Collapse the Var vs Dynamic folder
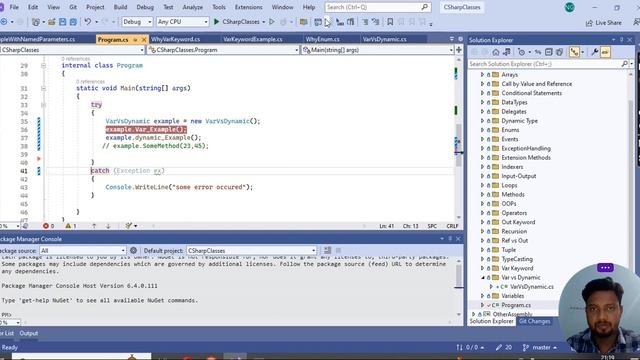This screenshot has width=640, height=360. [x=482, y=277]
